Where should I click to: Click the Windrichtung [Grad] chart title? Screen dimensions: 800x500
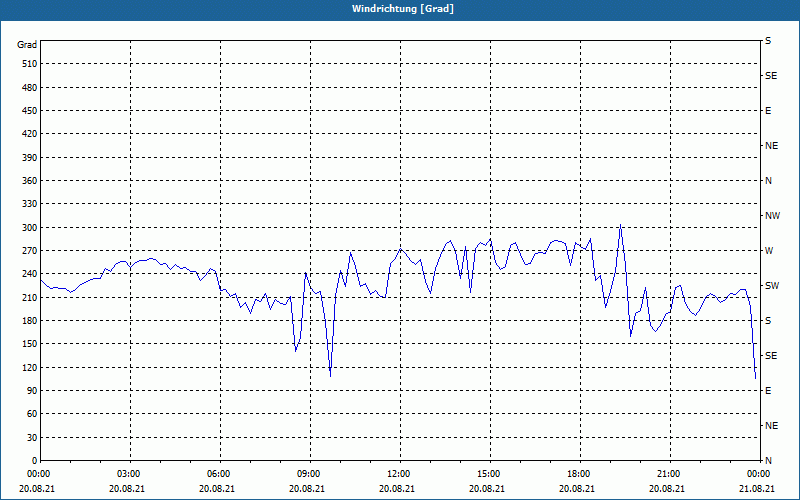click(403, 9)
